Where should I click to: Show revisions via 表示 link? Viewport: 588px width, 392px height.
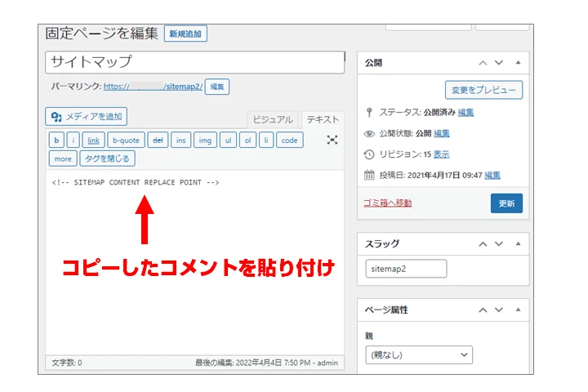[x=441, y=154]
